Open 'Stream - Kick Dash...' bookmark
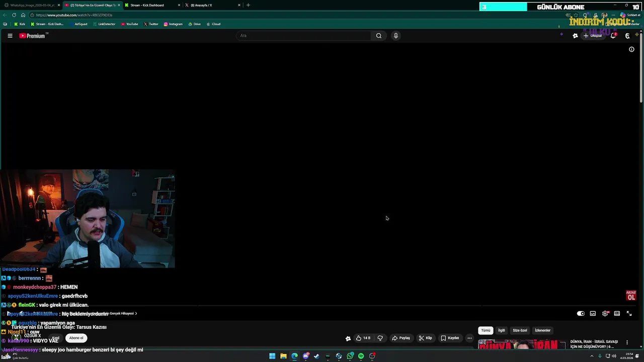The height and width of the screenshot is (362, 644). pos(47,24)
